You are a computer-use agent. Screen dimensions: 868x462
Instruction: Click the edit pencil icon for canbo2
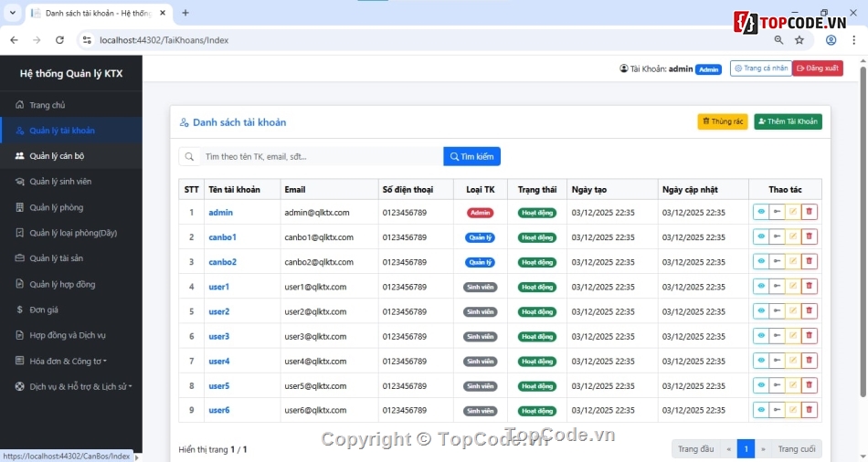[793, 262]
